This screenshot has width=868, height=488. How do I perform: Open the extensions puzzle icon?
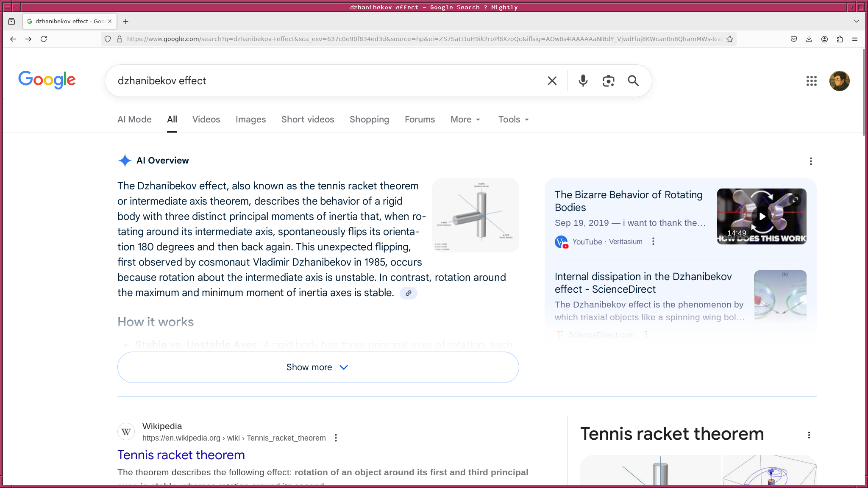(840, 39)
